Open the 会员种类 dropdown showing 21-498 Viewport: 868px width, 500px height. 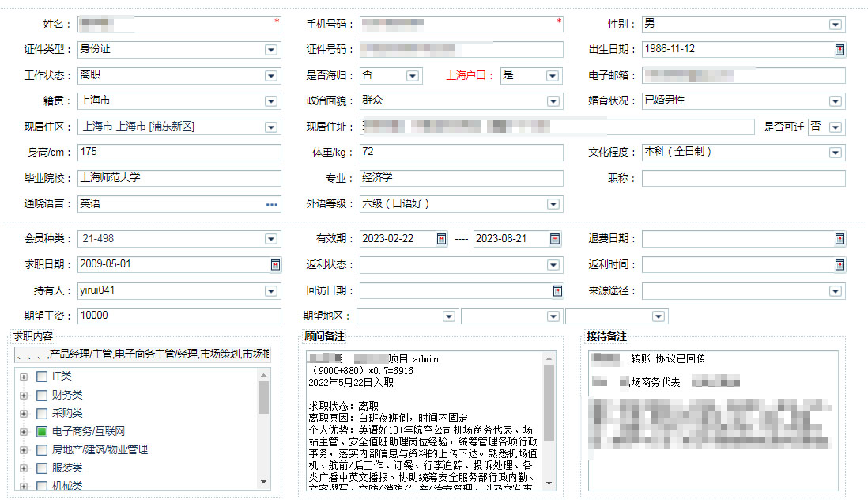[x=270, y=239]
